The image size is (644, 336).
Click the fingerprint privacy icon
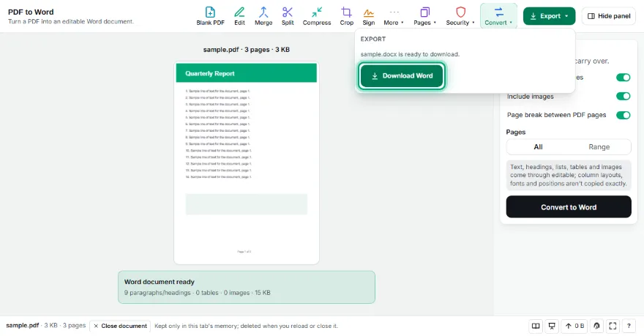tap(596, 326)
